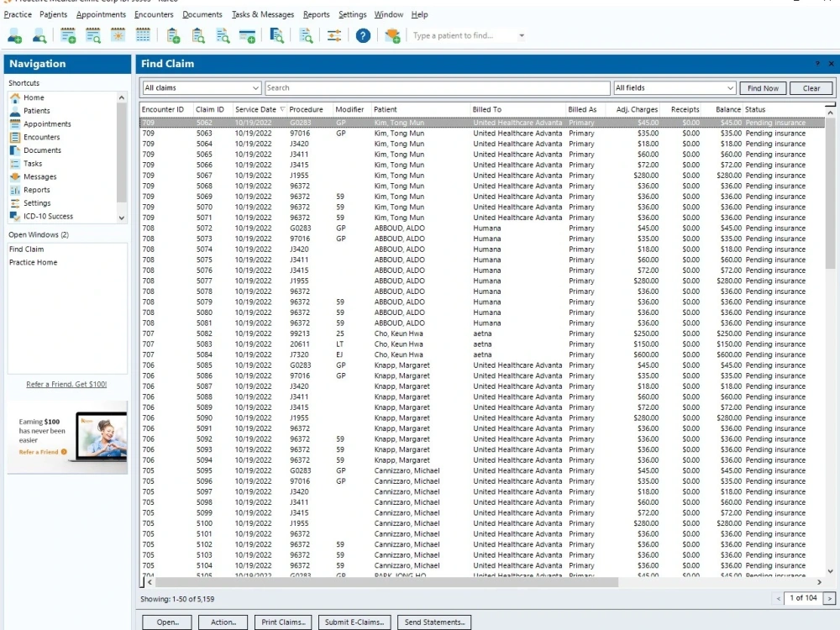Click the new message envelope icon
This screenshot has width=840, height=630.
(392, 36)
